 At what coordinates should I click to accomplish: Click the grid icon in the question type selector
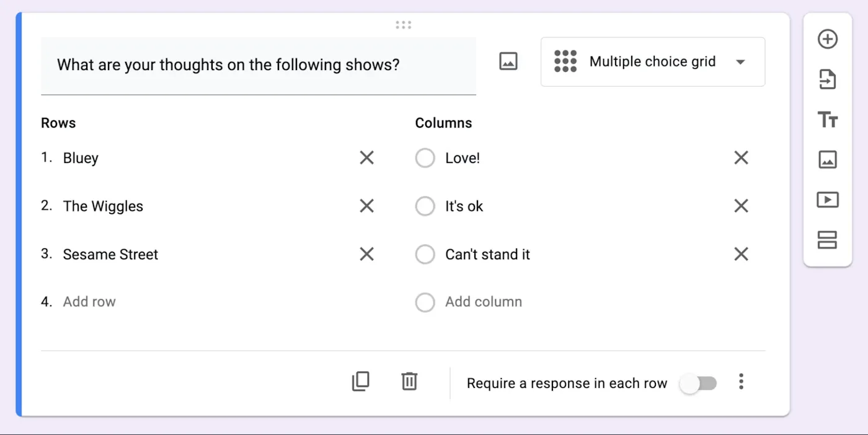(565, 61)
